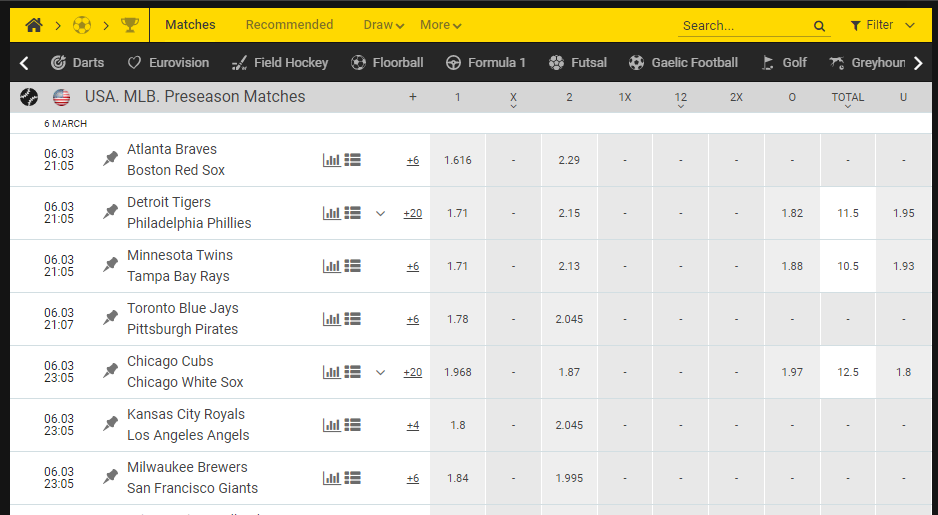Click the search magnifier icon

(x=819, y=26)
